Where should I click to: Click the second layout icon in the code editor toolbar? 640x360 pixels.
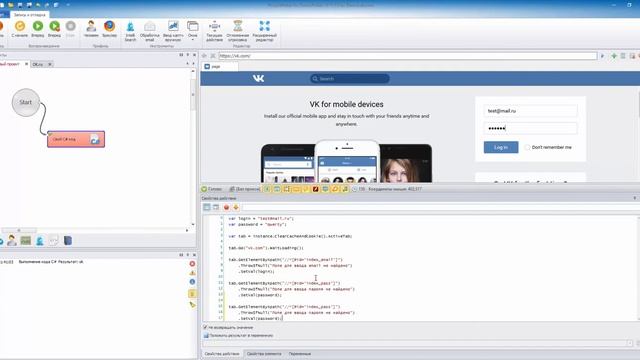pos(216,207)
